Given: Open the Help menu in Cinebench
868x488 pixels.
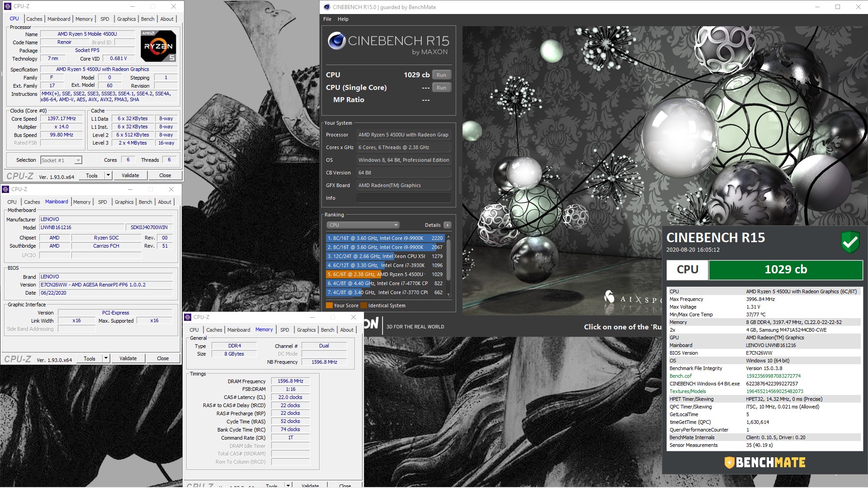Looking at the screenshot, I should (343, 19).
